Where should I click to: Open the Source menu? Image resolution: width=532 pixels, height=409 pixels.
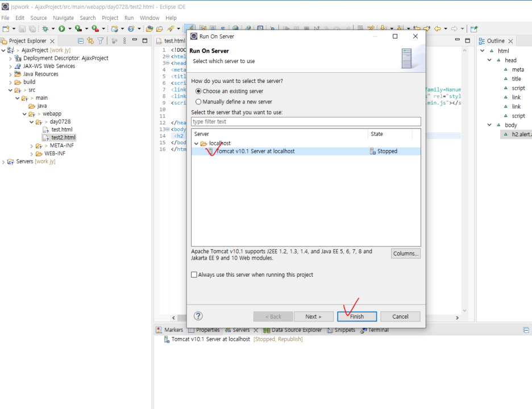tap(39, 18)
